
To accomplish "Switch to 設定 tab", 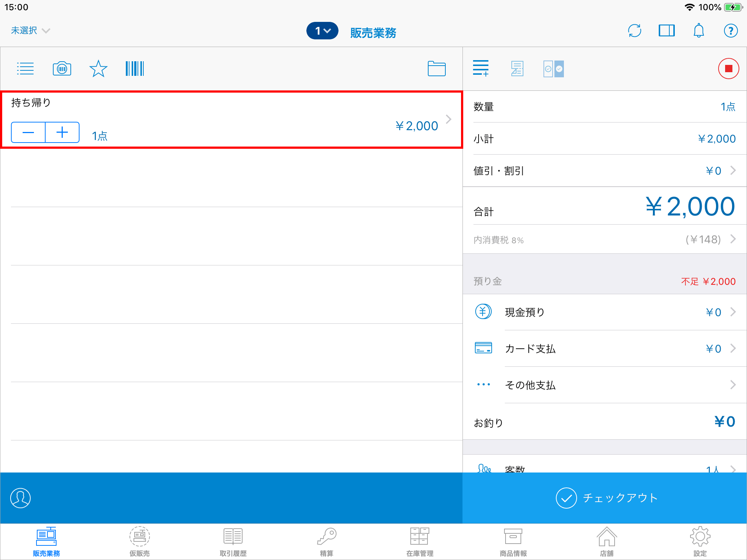I will click(x=700, y=542).
